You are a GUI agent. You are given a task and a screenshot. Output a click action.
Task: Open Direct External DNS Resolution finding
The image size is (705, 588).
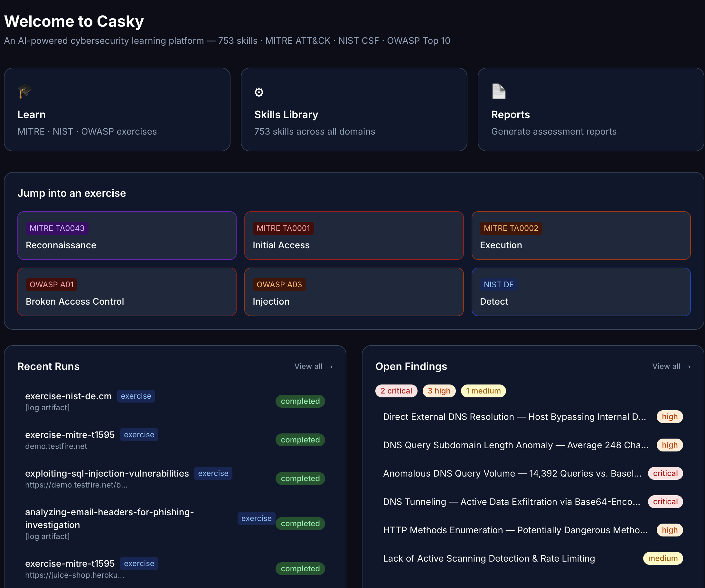533,417
